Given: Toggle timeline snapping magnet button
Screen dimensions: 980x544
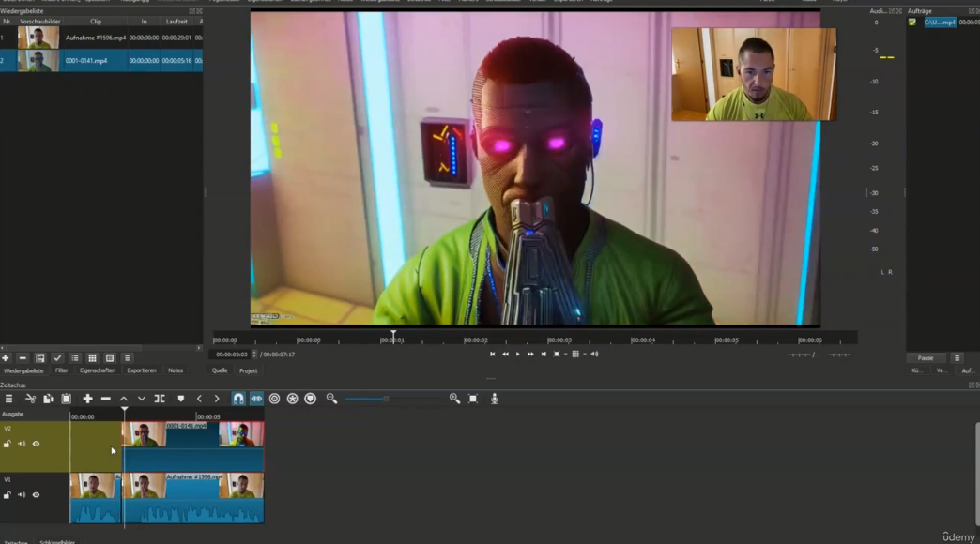Looking at the screenshot, I should point(238,399).
